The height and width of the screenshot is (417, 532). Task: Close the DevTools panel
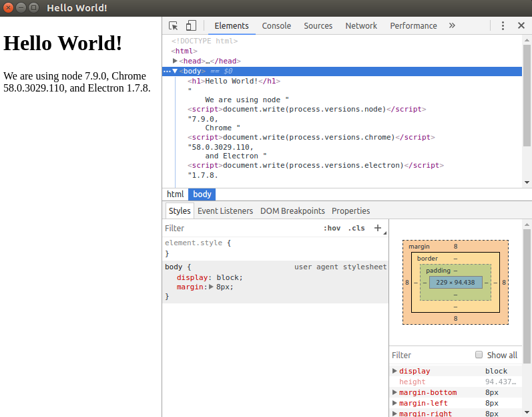521,26
